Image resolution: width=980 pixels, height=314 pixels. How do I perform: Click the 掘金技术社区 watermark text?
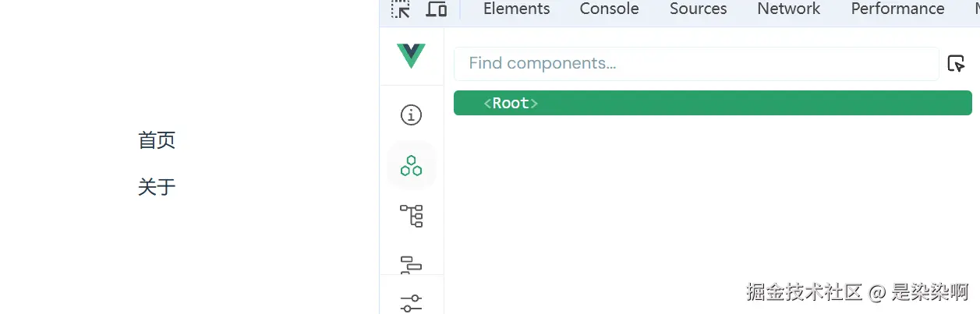coord(804,292)
